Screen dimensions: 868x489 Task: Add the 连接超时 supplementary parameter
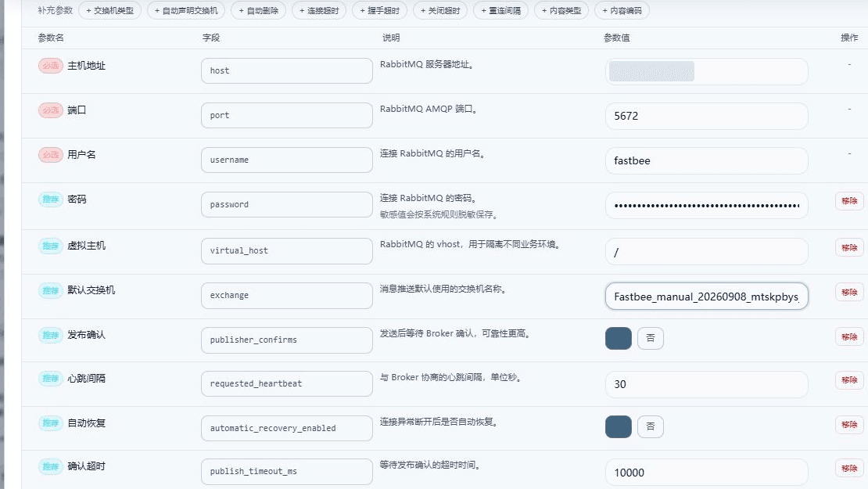pos(319,10)
